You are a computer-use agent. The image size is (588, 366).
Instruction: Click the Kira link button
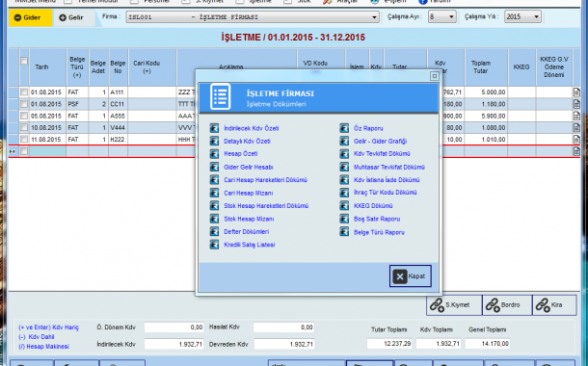(554, 305)
